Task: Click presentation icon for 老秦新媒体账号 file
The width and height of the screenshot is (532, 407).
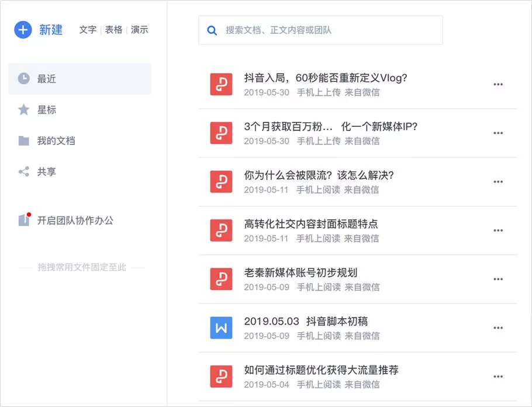Action: click(x=221, y=279)
